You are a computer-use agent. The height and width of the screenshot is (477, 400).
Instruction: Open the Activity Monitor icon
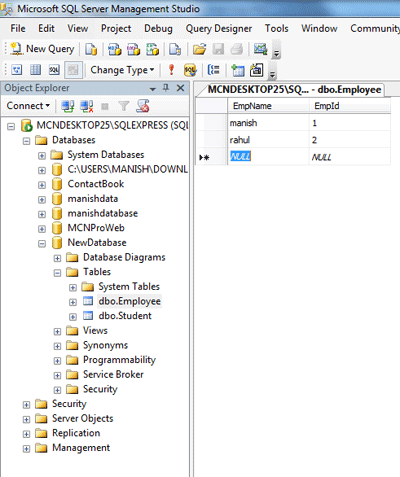[260, 49]
